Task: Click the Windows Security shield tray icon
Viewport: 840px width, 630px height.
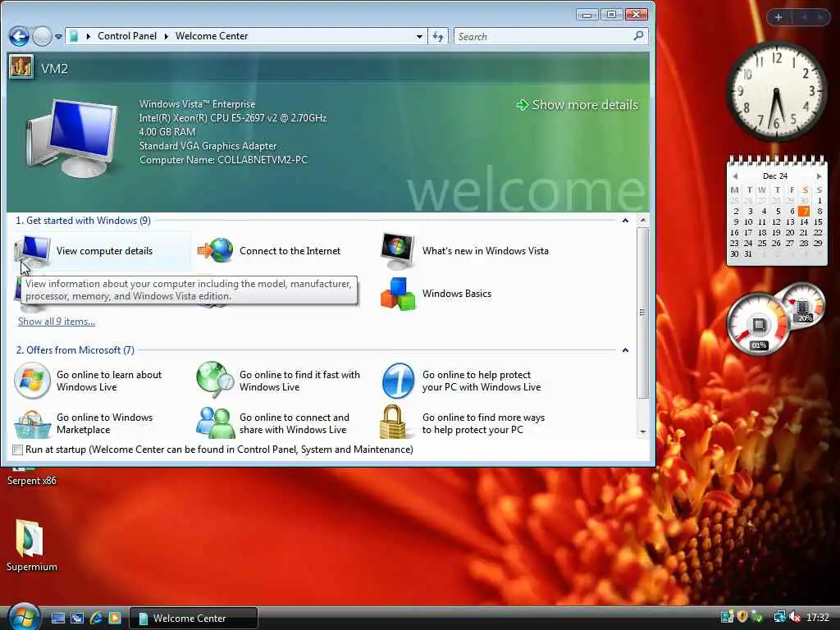Action: [x=742, y=617]
